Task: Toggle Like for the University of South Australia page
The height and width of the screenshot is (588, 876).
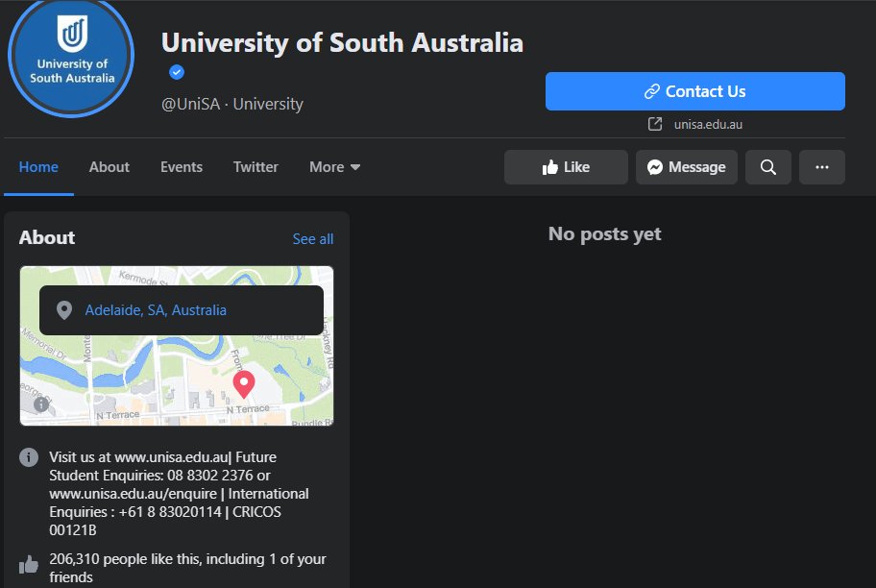Action: (566, 166)
